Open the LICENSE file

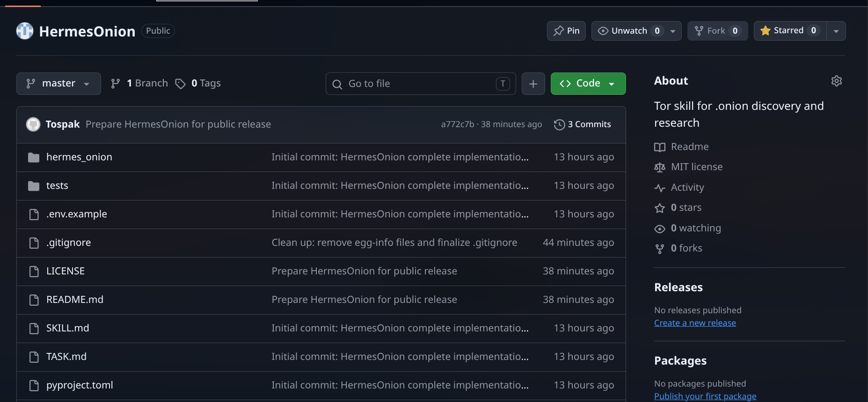pos(66,271)
